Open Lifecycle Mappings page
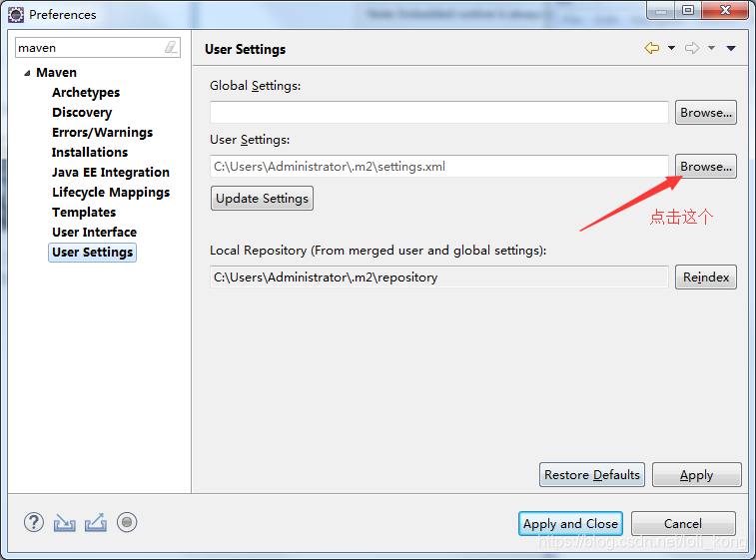This screenshot has width=756, height=560. pyautogui.click(x=111, y=193)
